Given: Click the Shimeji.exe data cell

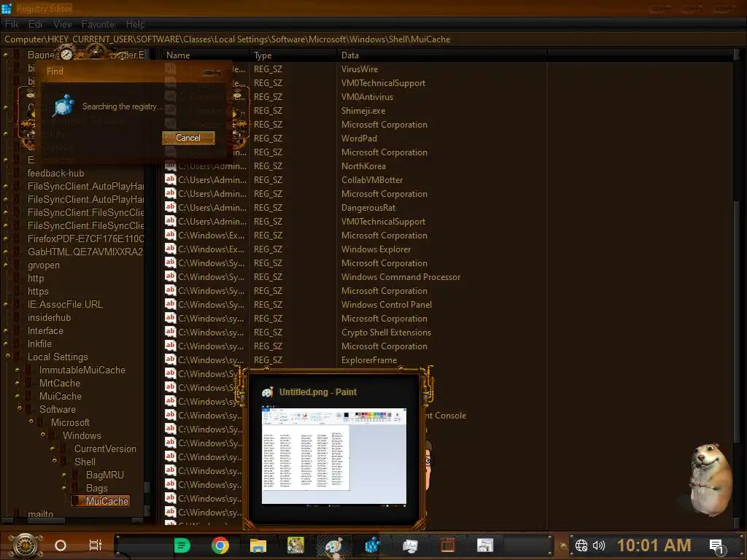Looking at the screenshot, I should point(363,111).
